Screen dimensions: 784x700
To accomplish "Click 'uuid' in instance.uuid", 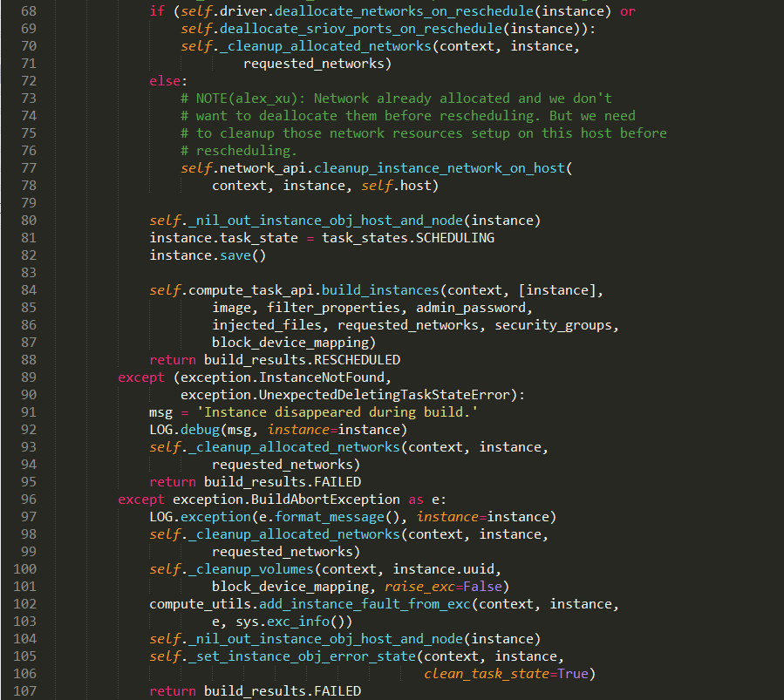I will pos(479,569).
